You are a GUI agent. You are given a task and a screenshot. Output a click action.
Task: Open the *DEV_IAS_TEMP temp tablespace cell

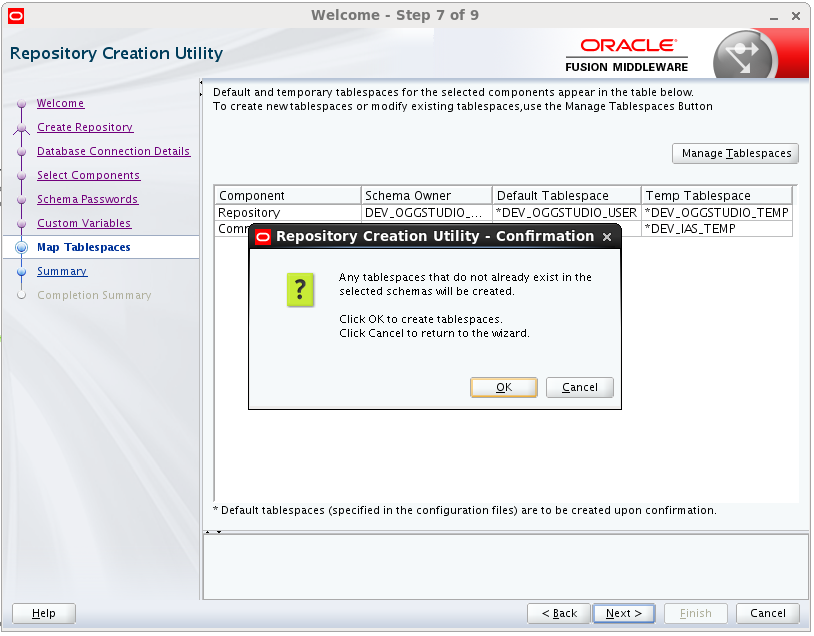(x=716, y=228)
